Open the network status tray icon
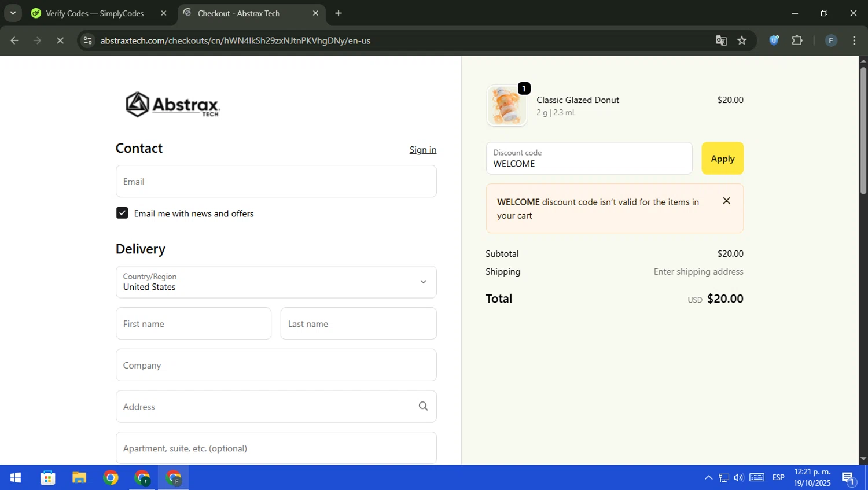 coord(724,478)
